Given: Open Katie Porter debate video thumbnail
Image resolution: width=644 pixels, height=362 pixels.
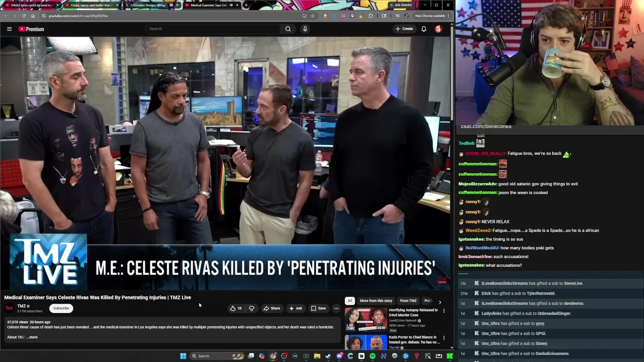Looking at the screenshot, I should coord(366,342).
